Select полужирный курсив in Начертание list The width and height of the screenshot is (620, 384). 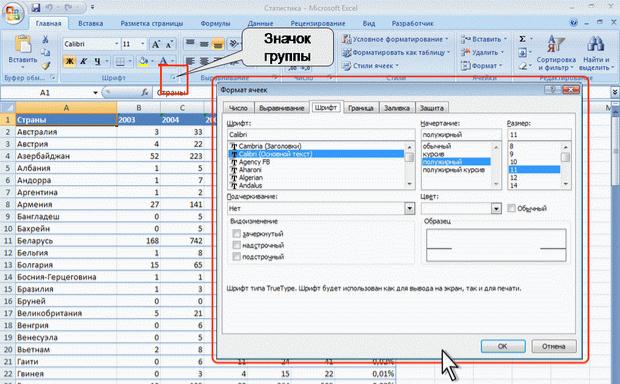click(x=454, y=170)
